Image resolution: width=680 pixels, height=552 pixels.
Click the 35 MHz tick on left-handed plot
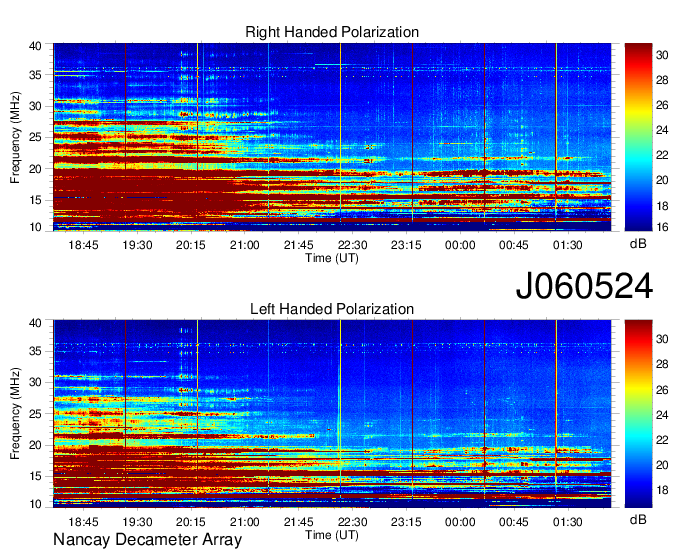pyautogui.click(x=35, y=351)
